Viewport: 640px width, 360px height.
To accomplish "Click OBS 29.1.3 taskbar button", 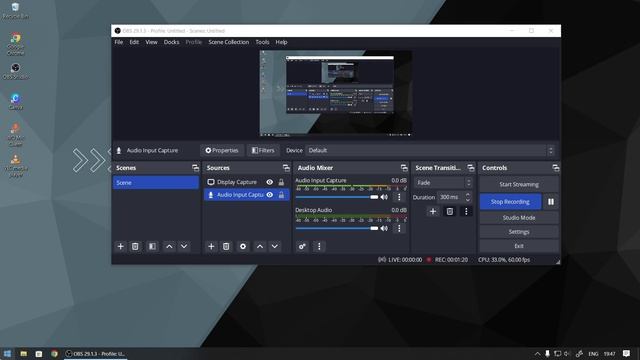I will pyautogui.click(x=96, y=353).
